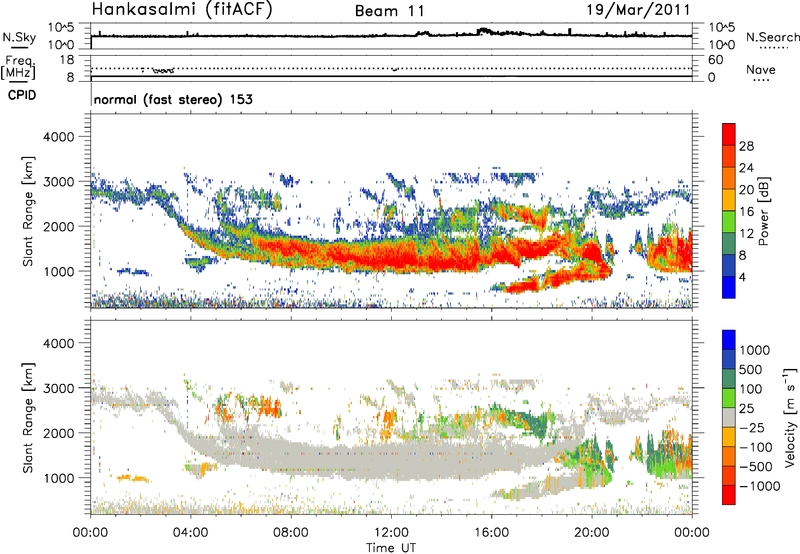The image size is (800, 554).
Task: Click the strong red backscatter band in power panel
Action: pos(408,257)
